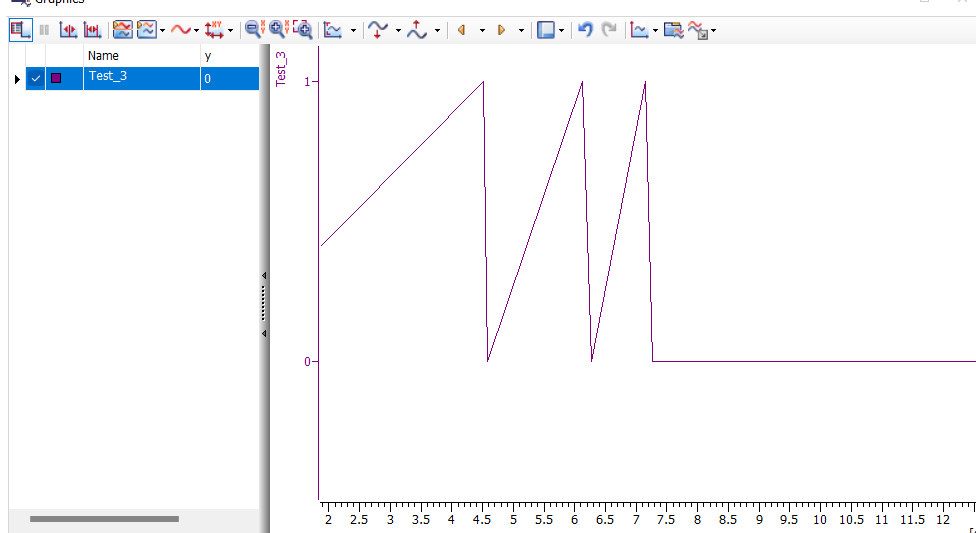Click the zoom out icon
The height and width of the screenshot is (533, 976).
coord(254,30)
